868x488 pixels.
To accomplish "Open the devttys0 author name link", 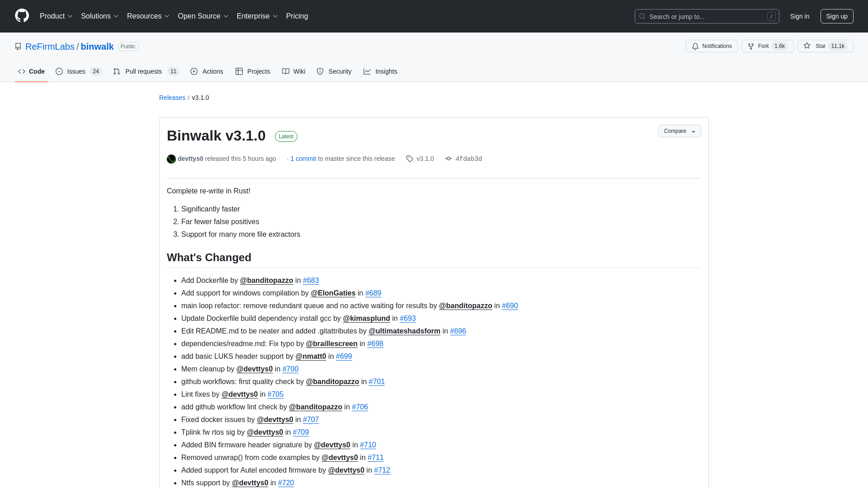I will (x=190, y=159).
